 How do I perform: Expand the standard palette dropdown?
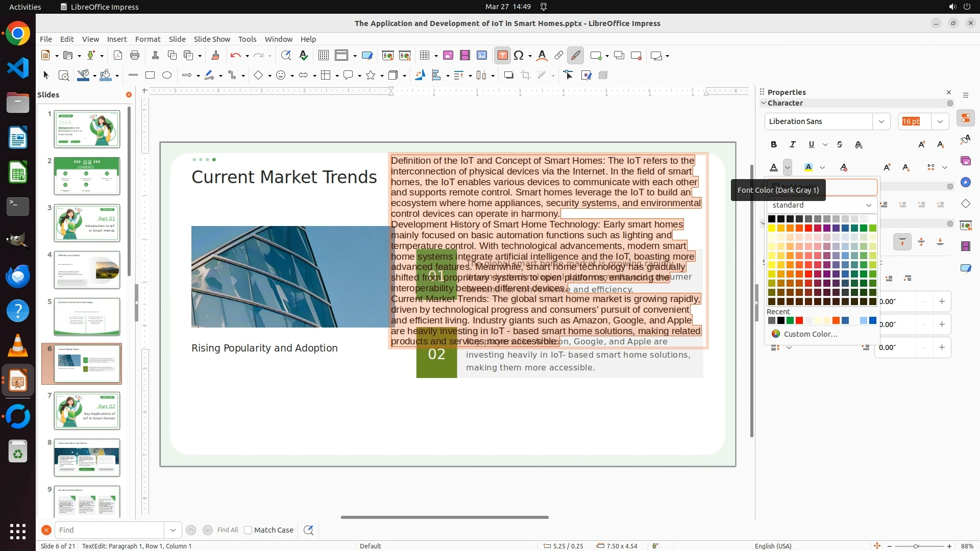click(868, 205)
